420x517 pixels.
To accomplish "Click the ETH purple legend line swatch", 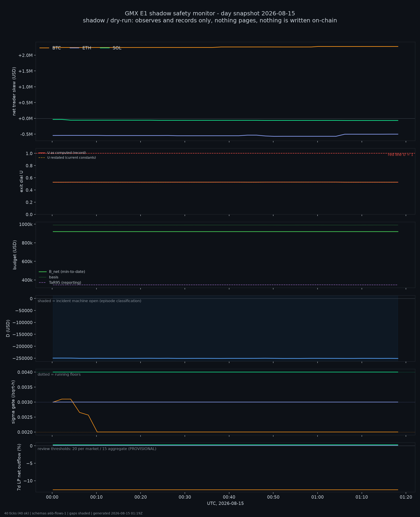I will pos(75,48).
